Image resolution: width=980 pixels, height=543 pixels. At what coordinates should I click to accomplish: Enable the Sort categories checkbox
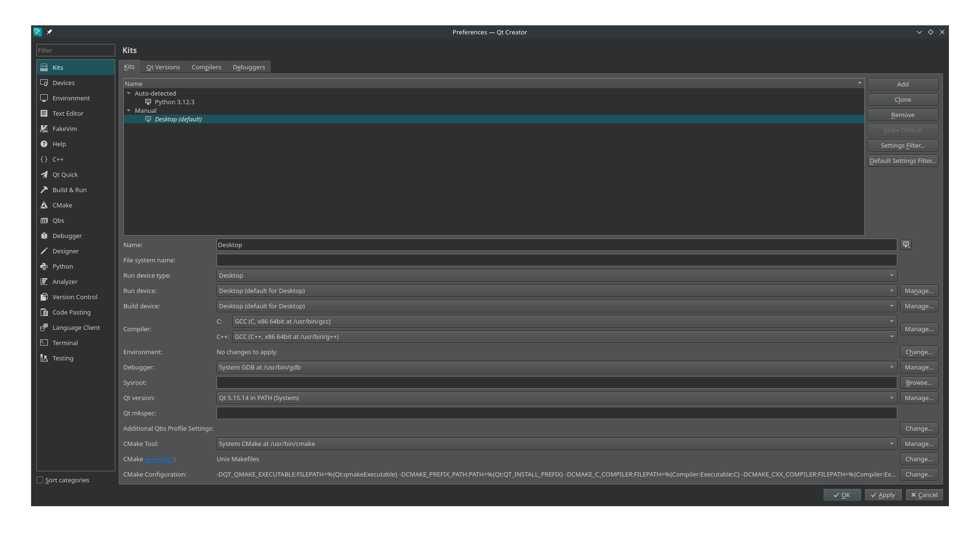(x=40, y=480)
